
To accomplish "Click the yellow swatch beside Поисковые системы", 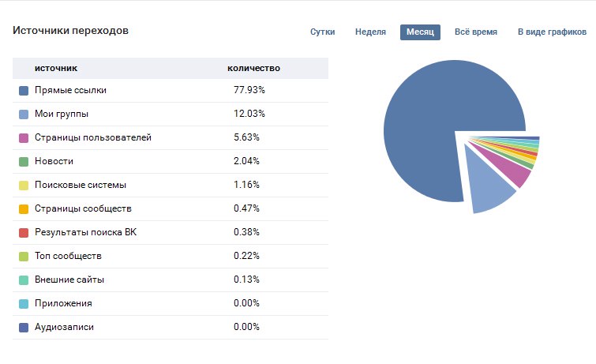I will point(24,186).
